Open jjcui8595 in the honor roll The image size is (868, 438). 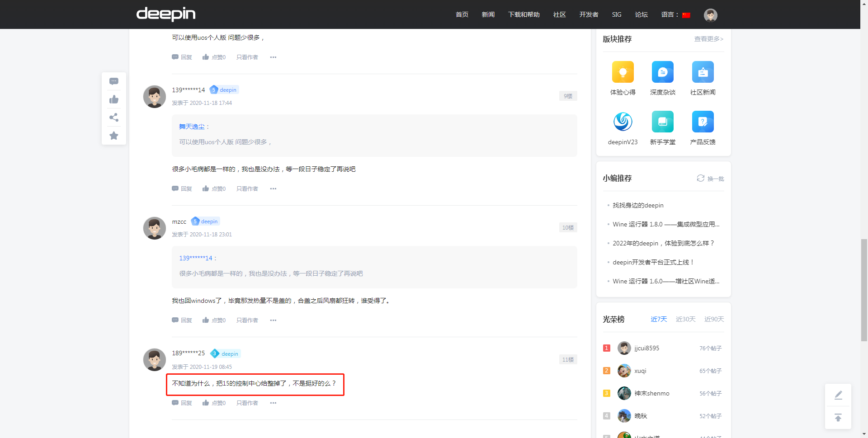click(647, 349)
